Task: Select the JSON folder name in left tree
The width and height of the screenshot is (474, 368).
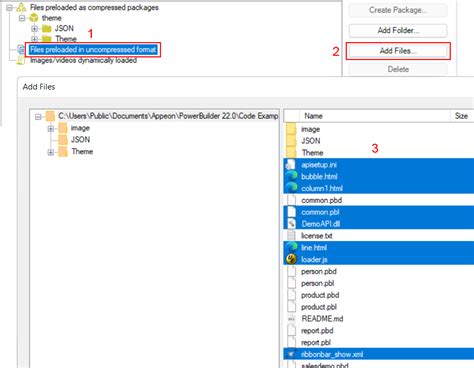Action: click(x=80, y=140)
